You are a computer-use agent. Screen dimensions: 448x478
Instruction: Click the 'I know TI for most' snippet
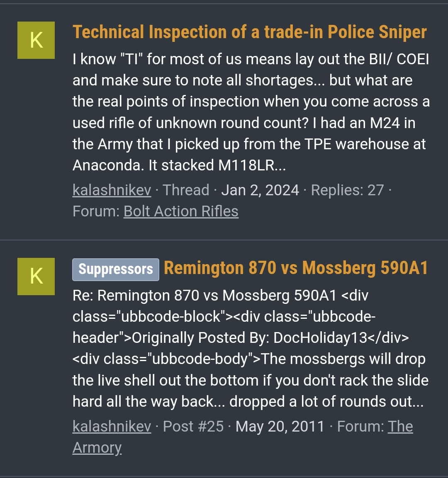tap(251, 112)
